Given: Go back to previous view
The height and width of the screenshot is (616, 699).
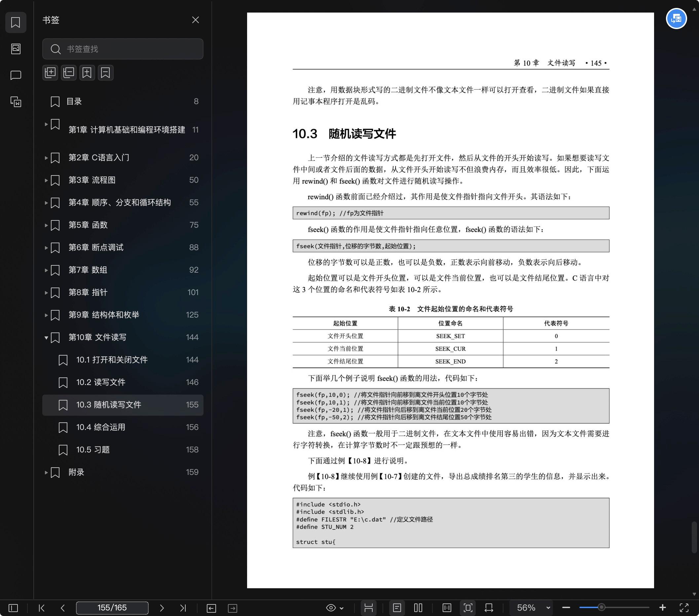Looking at the screenshot, I should (x=211, y=608).
